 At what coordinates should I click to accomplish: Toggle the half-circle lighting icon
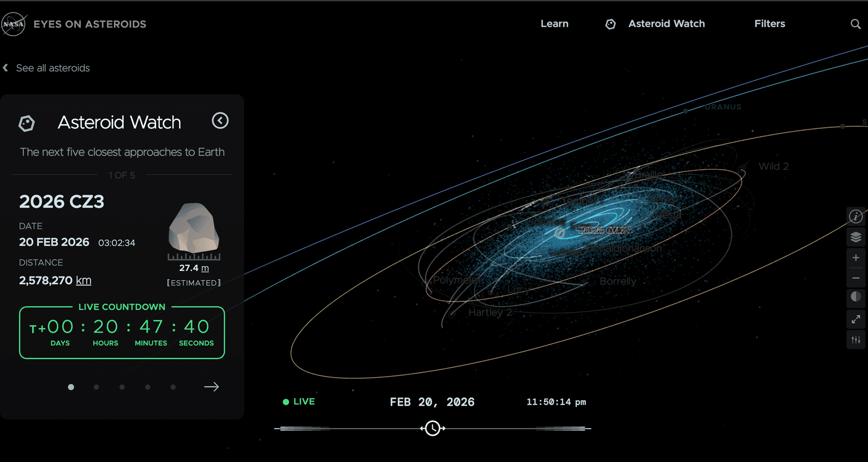click(856, 297)
